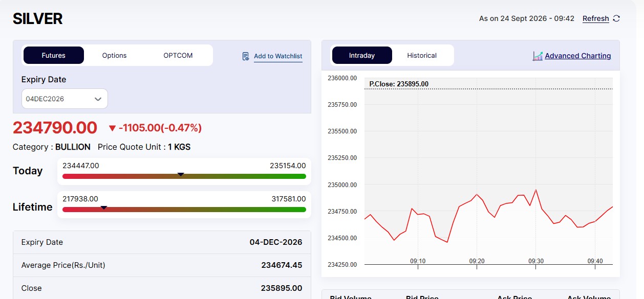Click the 09:40 time axis marker

595,261
